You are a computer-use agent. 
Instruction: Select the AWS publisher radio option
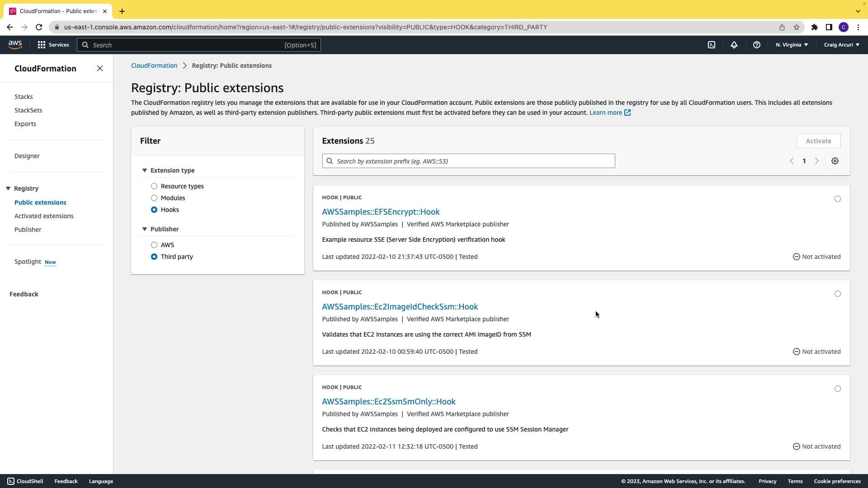tap(154, 245)
